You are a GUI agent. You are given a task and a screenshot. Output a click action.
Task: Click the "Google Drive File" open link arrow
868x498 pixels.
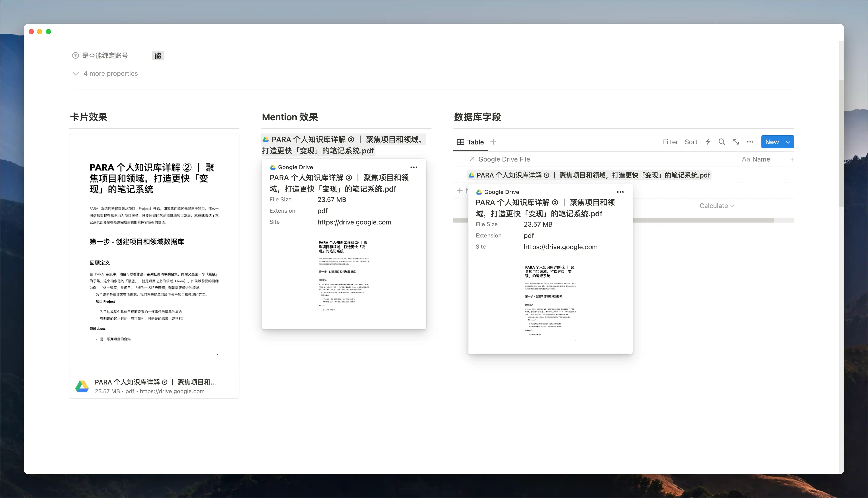click(x=472, y=159)
